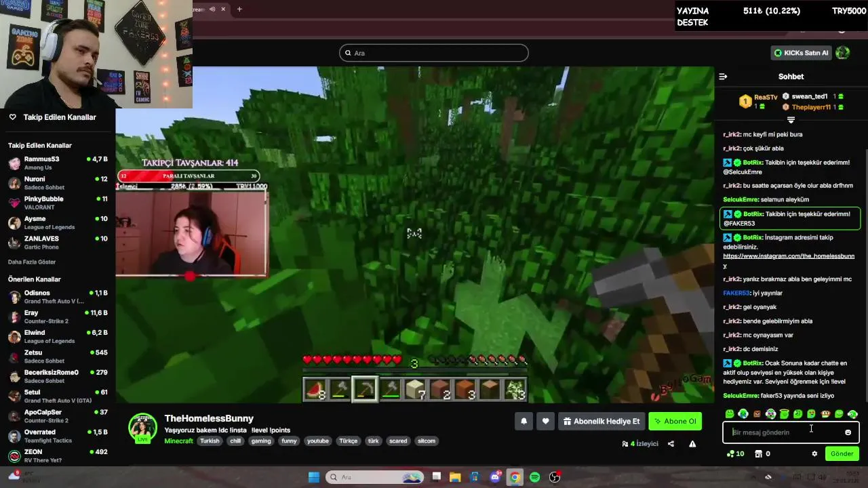Click the Abonelik Hediye Et button
Screen dimensions: 868x488
point(601,421)
